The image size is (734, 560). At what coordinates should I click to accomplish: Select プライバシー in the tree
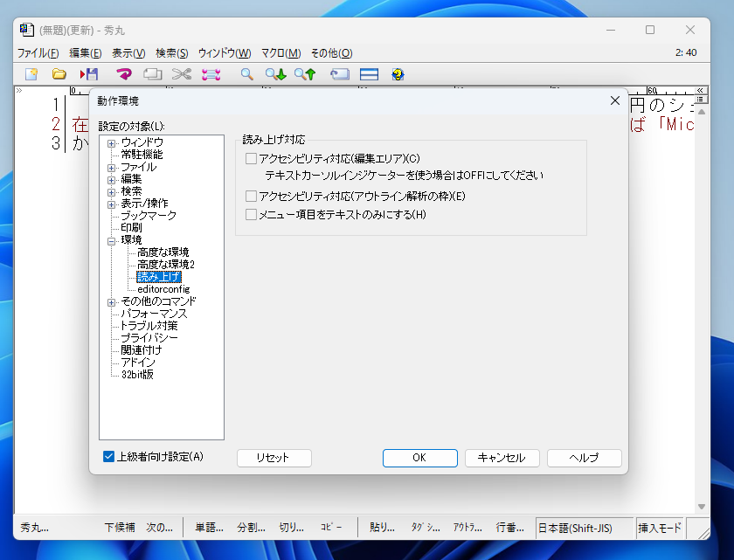tap(149, 338)
